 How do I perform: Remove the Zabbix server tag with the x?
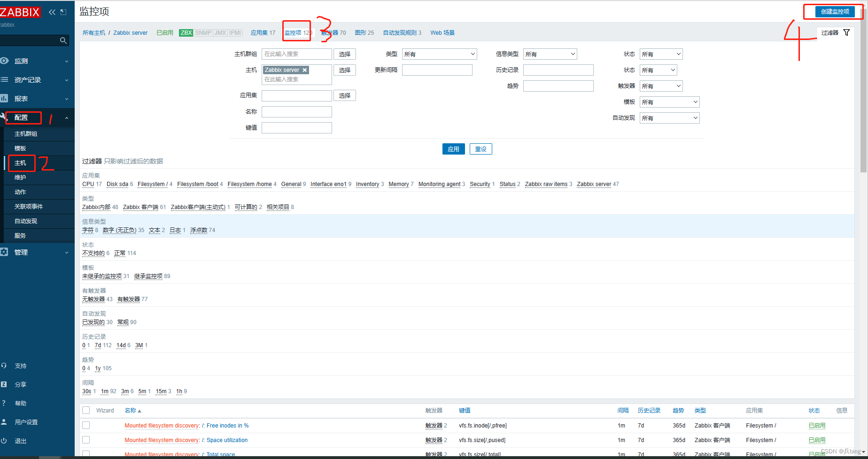pyautogui.click(x=305, y=70)
